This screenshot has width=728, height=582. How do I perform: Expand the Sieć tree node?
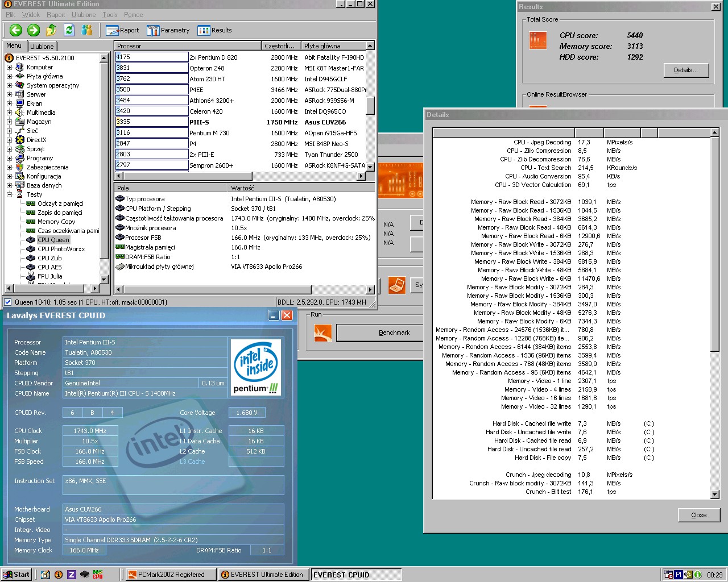[9, 131]
